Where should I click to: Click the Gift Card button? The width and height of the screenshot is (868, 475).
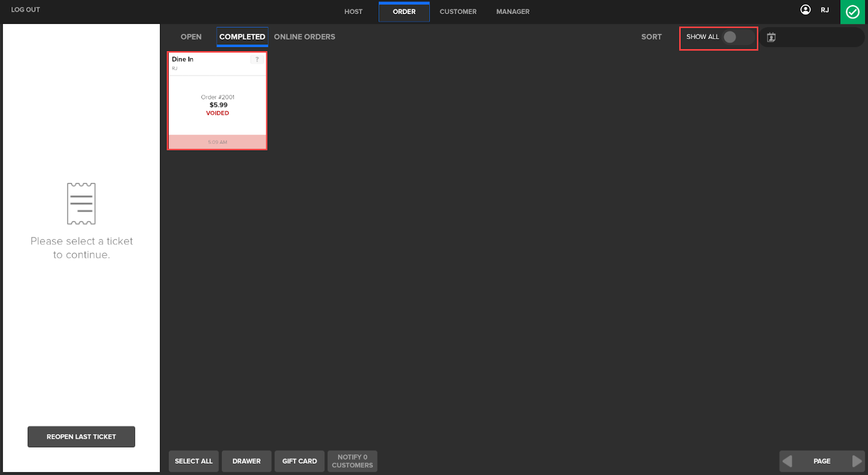299,461
